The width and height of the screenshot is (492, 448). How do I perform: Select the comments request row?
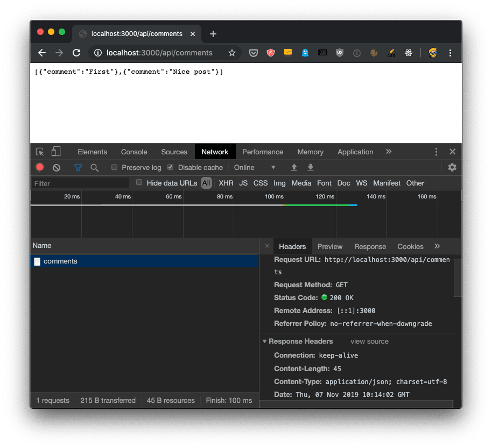[x=61, y=260]
